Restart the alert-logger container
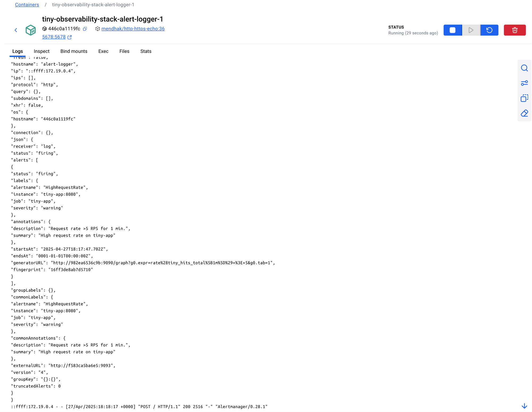The width and height of the screenshot is (532, 412). tap(489, 30)
